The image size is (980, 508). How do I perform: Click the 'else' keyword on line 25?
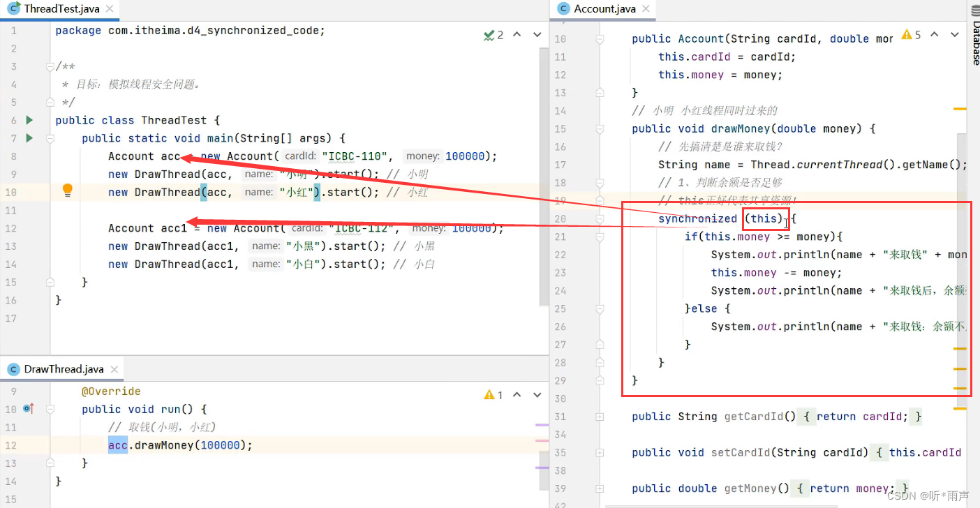click(x=704, y=308)
